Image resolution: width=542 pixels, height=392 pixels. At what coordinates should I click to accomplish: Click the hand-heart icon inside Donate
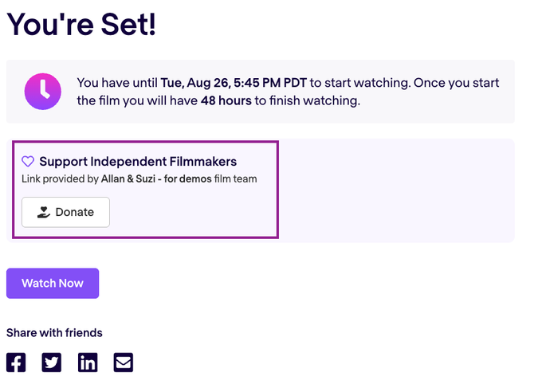click(44, 212)
